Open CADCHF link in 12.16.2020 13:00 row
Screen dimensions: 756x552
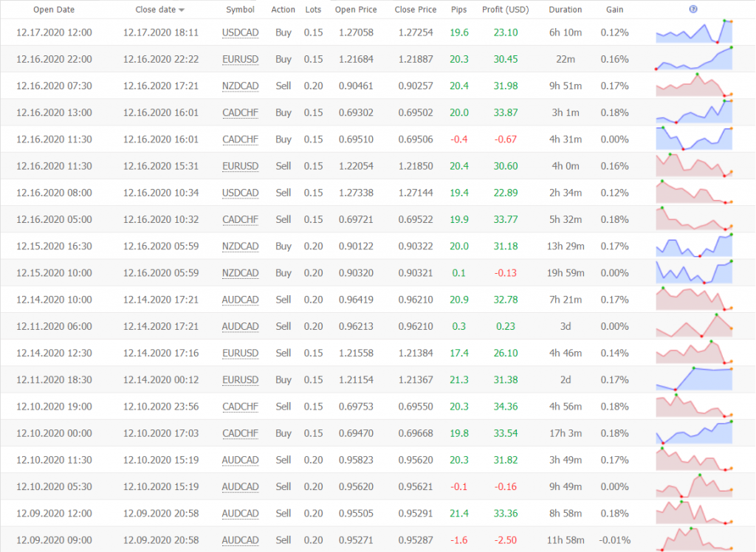point(240,113)
